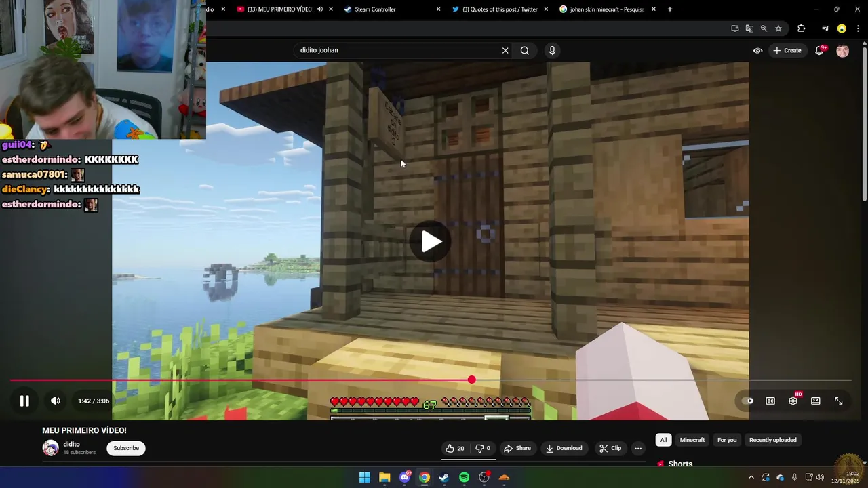The height and width of the screenshot is (488, 868).
Task: Select the For you filter chip
Action: (727, 440)
